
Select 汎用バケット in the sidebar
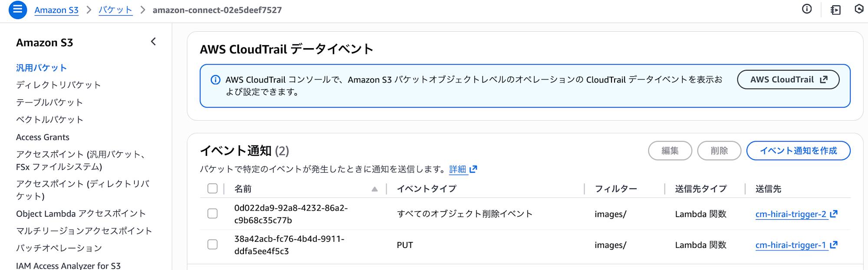click(x=41, y=67)
